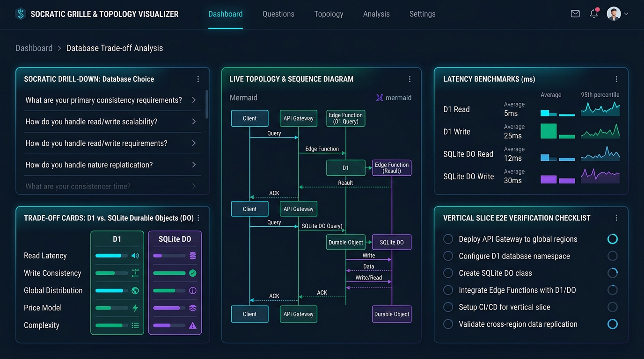Click D1 Global Distribution globe icon
644x359 pixels.
(135, 290)
